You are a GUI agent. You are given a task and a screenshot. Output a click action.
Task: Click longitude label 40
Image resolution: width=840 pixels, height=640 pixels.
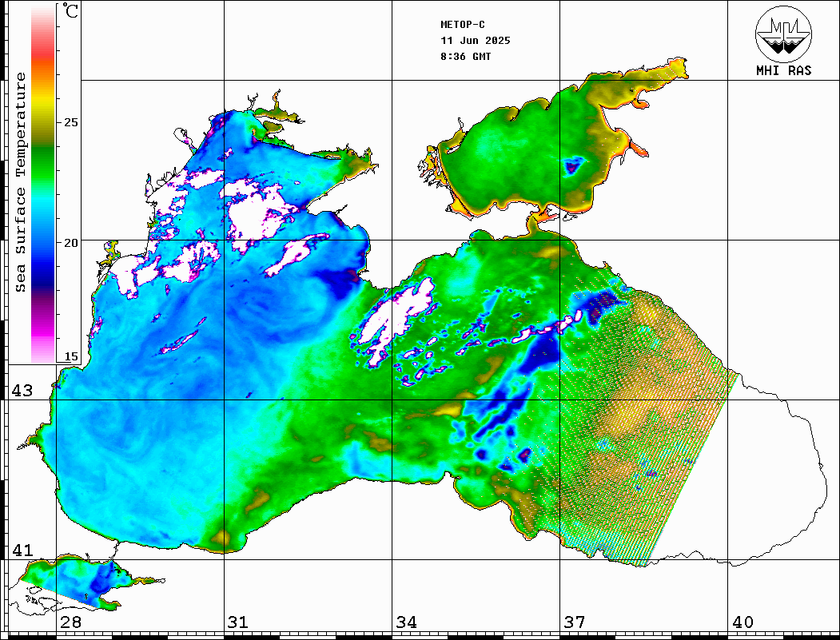pyautogui.click(x=742, y=622)
